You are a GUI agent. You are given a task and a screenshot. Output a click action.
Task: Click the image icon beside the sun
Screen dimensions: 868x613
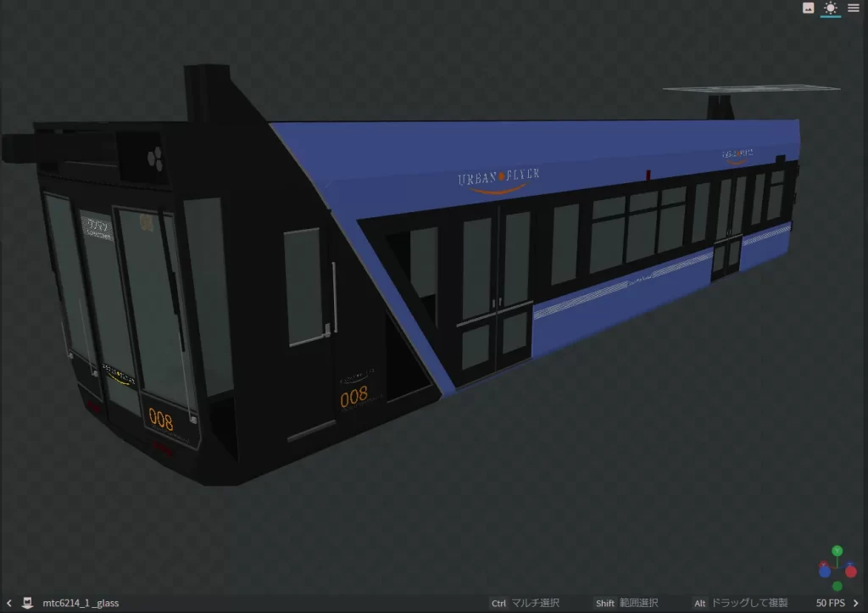(x=809, y=8)
